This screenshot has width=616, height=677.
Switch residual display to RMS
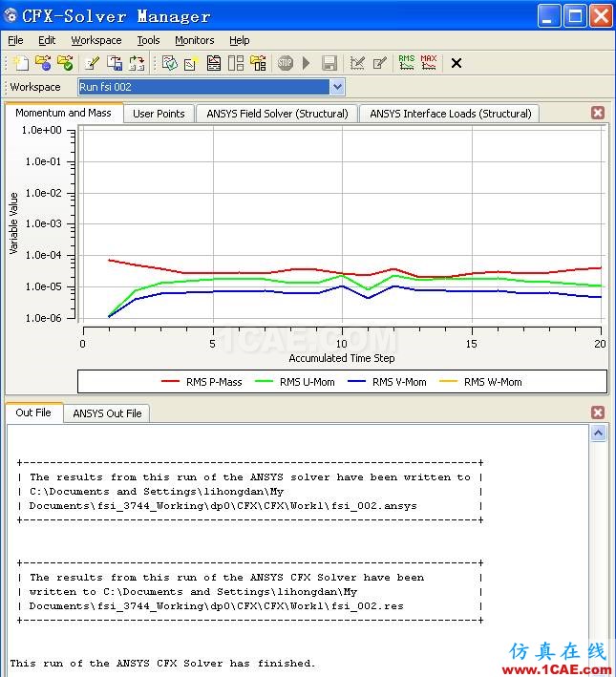pyautogui.click(x=407, y=63)
